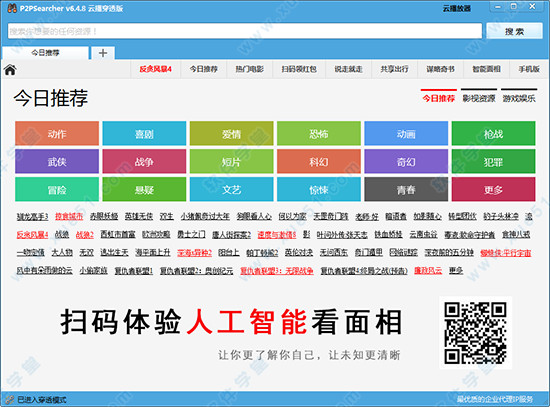Image resolution: width=550 pixels, height=407 pixels.
Task: Open the 逃出生天 movie link
Action: (x=114, y=252)
